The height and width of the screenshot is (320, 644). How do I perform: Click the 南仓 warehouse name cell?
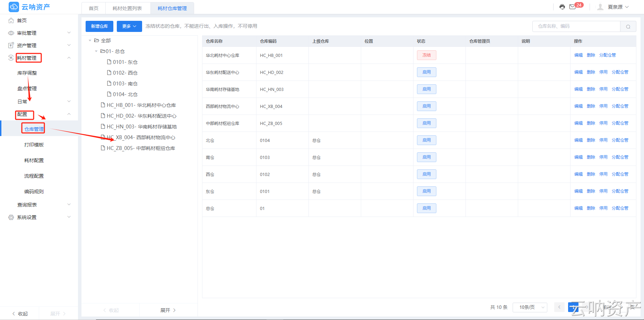pyautogui.click(x=210, y=158)
